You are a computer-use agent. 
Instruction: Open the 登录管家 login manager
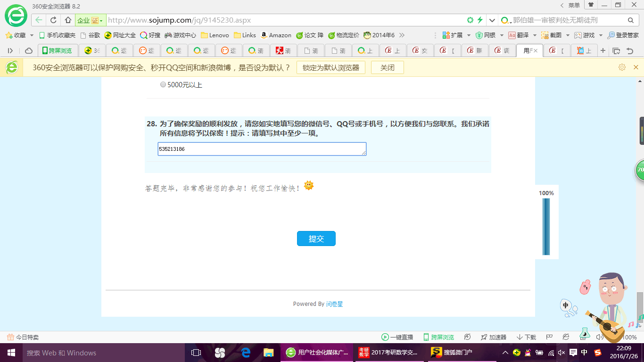tap(623, 35)
